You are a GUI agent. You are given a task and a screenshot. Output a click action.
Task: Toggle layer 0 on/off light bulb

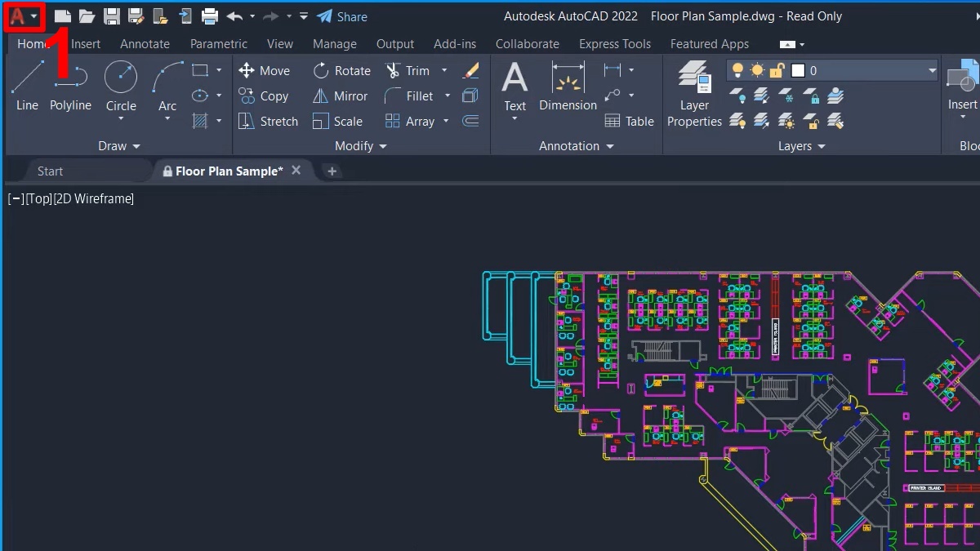tap(737, 71)
